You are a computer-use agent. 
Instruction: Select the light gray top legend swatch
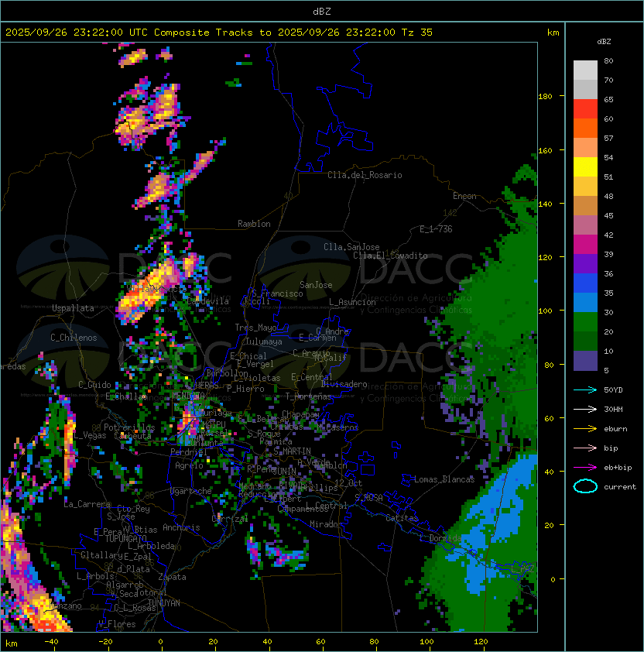[585, 70]
